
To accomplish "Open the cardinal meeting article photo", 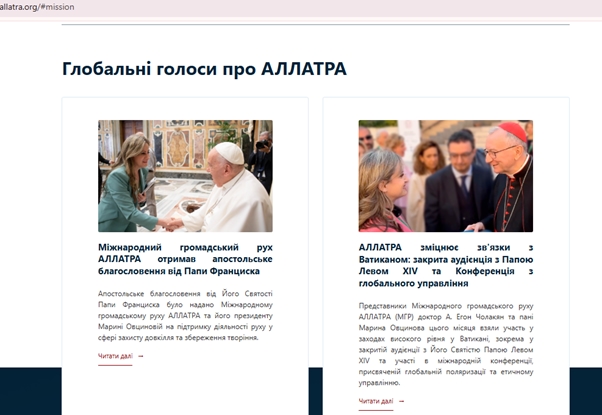I will coord(446,176).
